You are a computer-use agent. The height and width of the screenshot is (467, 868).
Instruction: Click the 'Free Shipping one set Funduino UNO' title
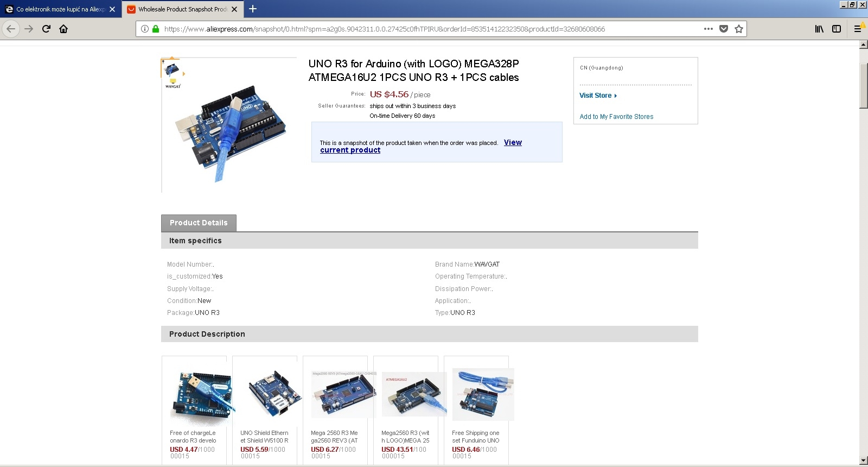click(x=476, y=437)
